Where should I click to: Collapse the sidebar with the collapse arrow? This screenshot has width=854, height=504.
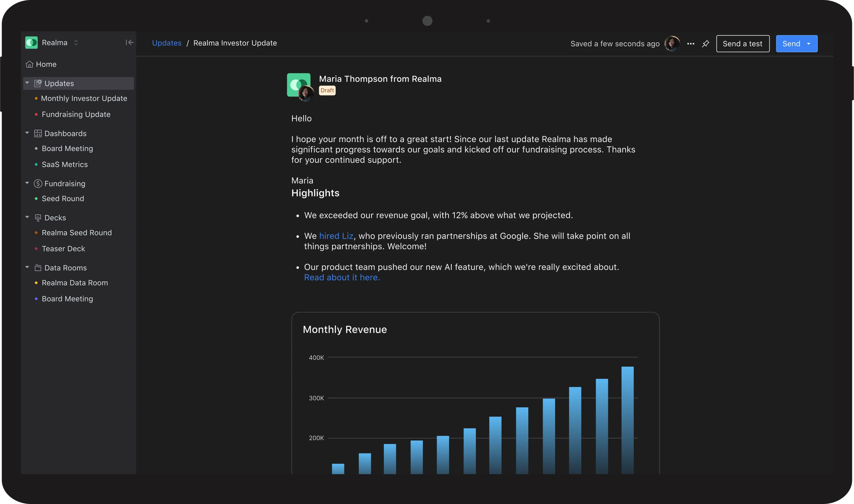[129, 43]
